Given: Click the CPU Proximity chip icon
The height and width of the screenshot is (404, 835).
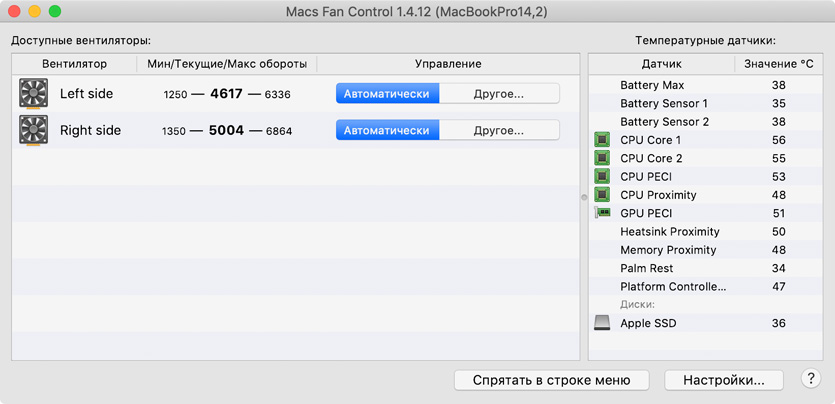Looking at the screenshot, I should (x=602, y=195).
